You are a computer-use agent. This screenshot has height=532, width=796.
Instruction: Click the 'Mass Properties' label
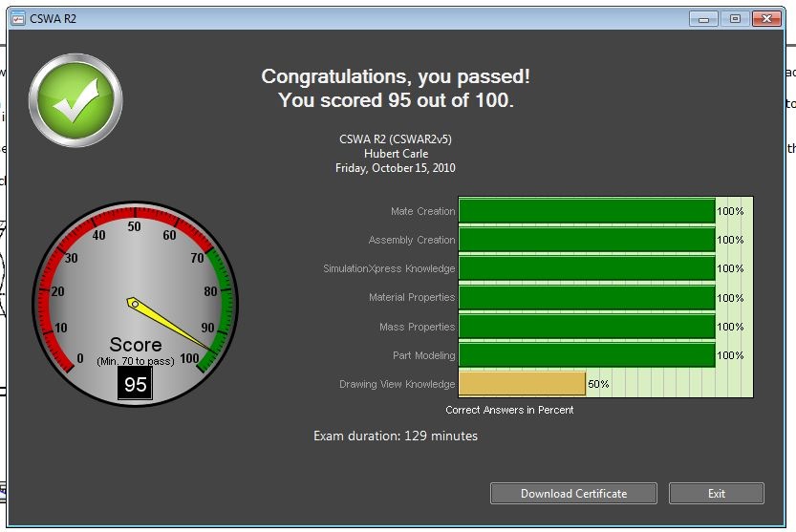click(418, 327)
